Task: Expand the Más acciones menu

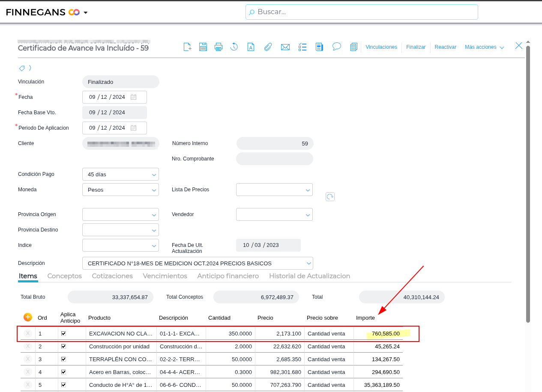Action: tap(484, 47)
